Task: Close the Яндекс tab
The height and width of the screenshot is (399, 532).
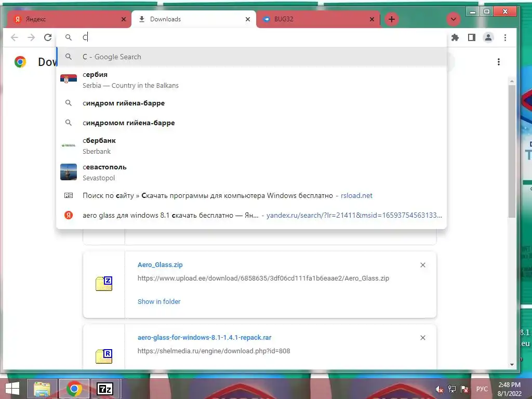Action: click(124, 19)
